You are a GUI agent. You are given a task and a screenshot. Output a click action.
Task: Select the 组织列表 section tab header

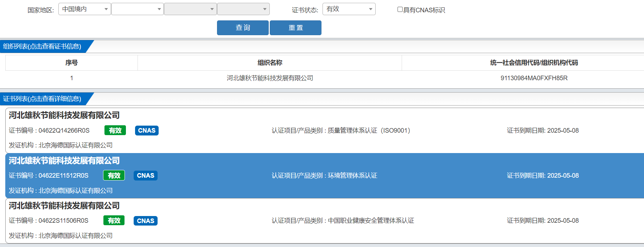click(42, 46)
